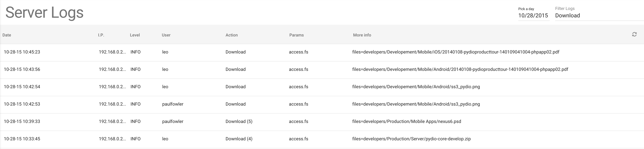Screen dimensions: 644x149
Task: Click the Filter Logs input field
Action: point(599,15)
